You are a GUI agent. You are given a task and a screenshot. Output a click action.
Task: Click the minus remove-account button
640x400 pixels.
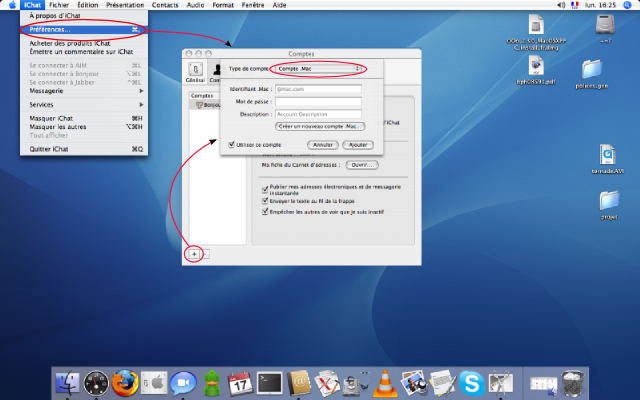click(205, 254)
